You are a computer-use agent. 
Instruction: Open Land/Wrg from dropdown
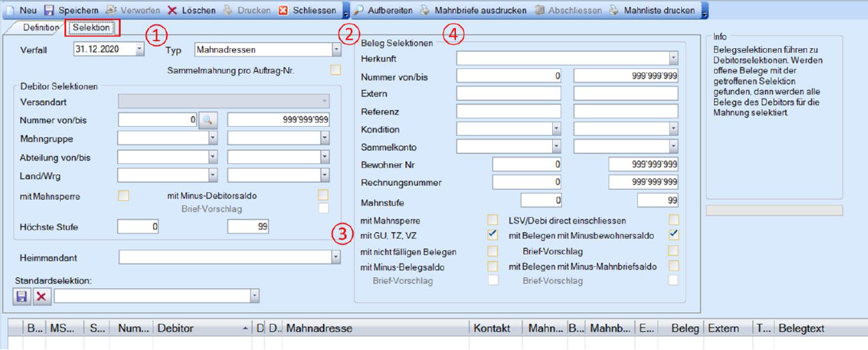pyautogui.click(x=213, y=176)
